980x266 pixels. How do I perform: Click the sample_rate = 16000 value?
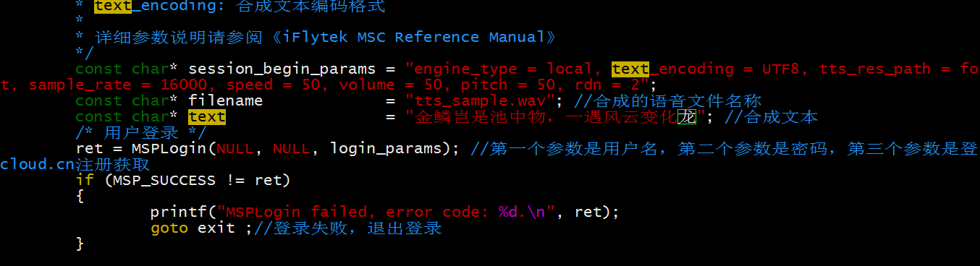coord(118,85)
